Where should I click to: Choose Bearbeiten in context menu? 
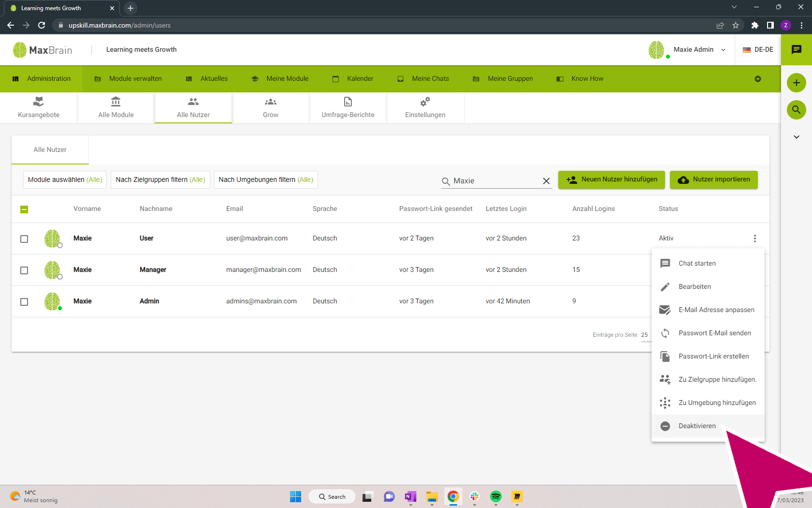[708, 286]
